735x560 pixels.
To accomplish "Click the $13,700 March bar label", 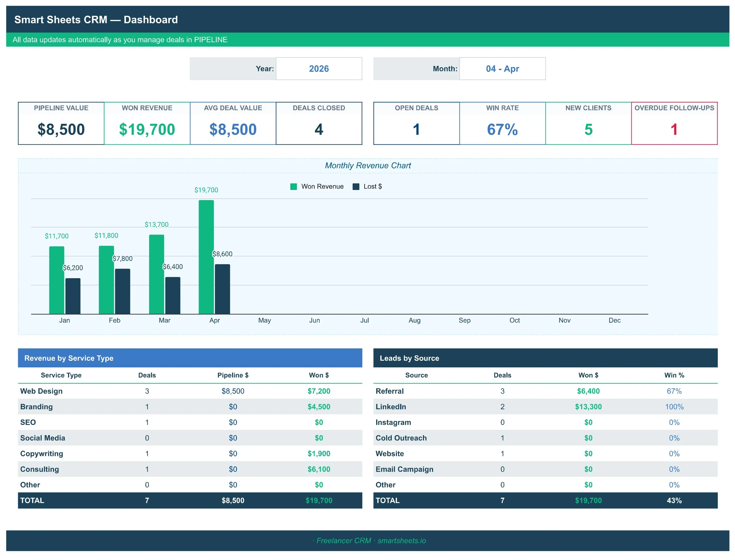I will [157, 225].
